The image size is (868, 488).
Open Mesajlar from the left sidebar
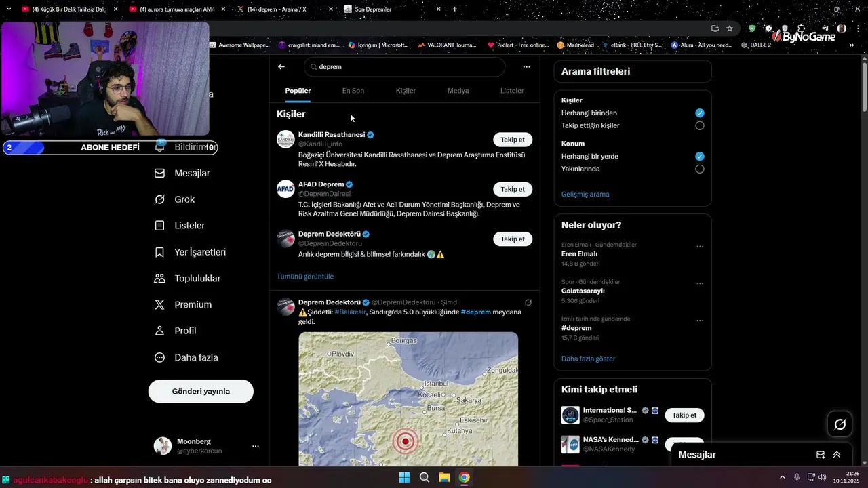click(182, 173)
